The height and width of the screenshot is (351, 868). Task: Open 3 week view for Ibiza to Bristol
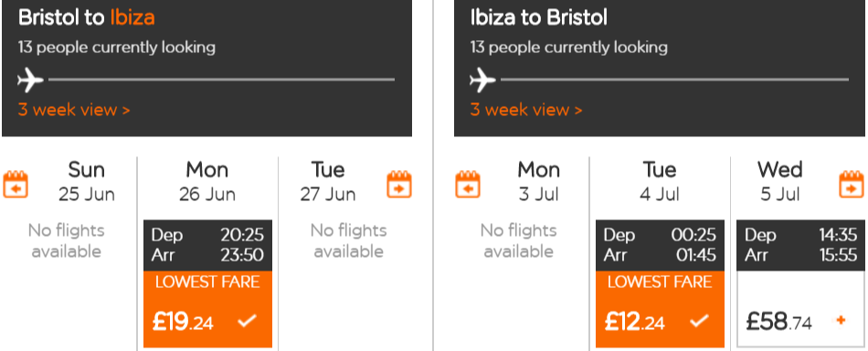click(x=526, y=110)
